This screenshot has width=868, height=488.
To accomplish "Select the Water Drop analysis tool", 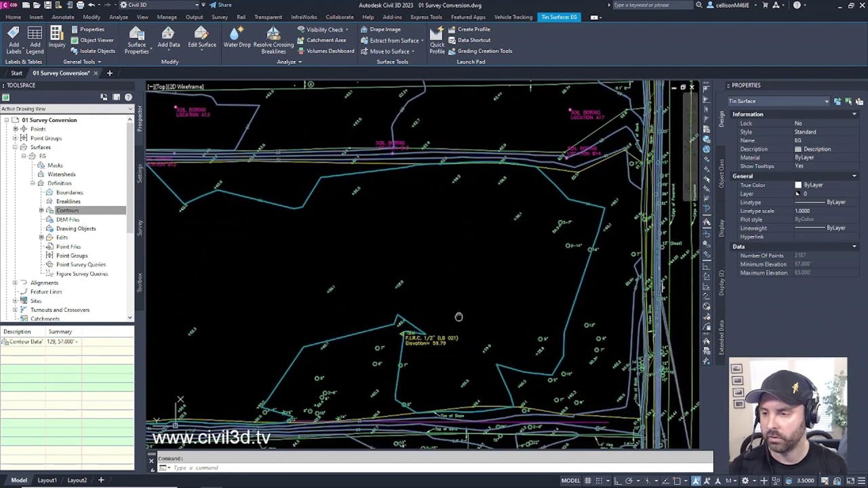I will [237, 37].
